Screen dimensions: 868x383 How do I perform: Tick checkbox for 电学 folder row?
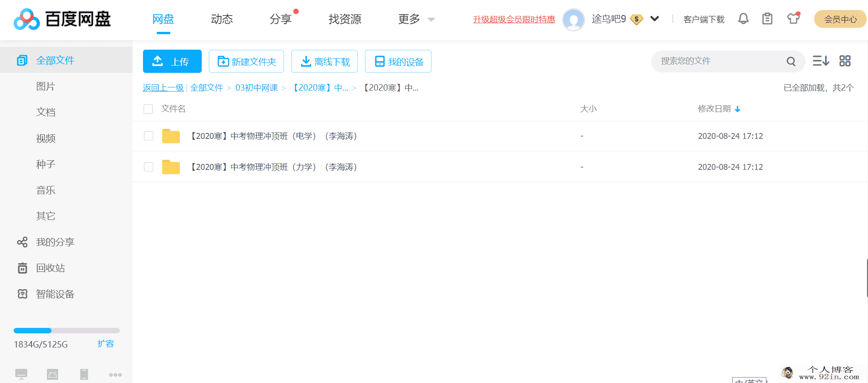click(148, 136)
